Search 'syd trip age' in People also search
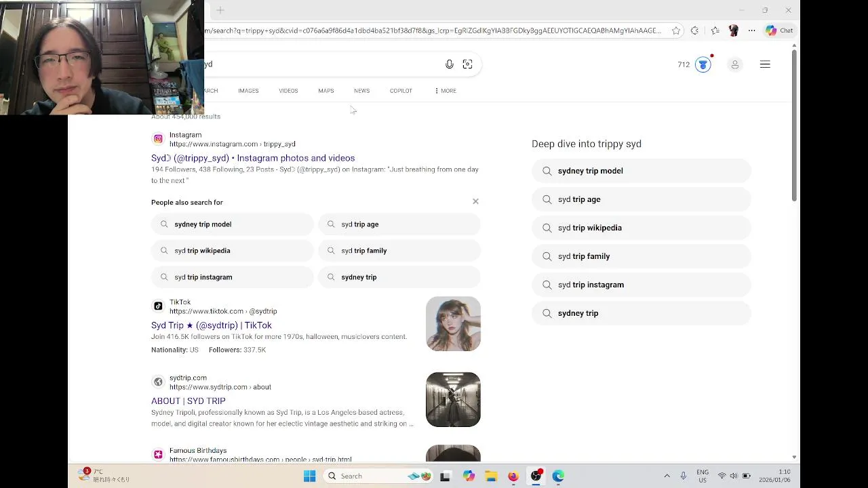The image size is (868, 488). [399, 224]
